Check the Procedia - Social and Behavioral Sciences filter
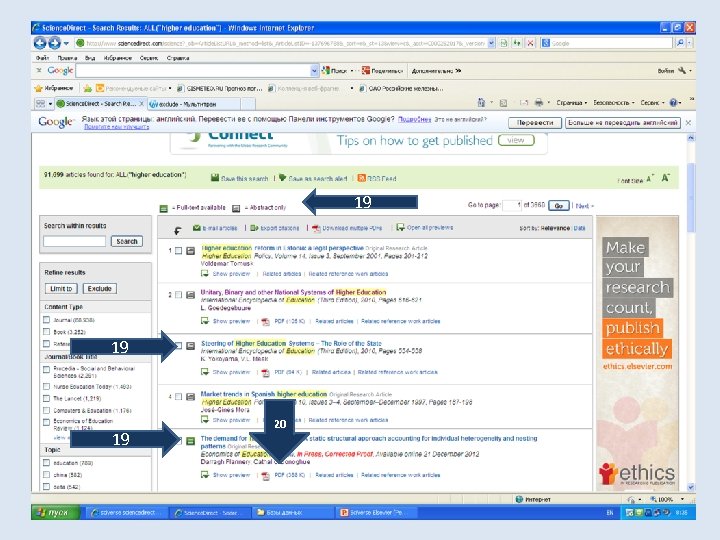The image size is (720, 540). (x=46, y=369)
